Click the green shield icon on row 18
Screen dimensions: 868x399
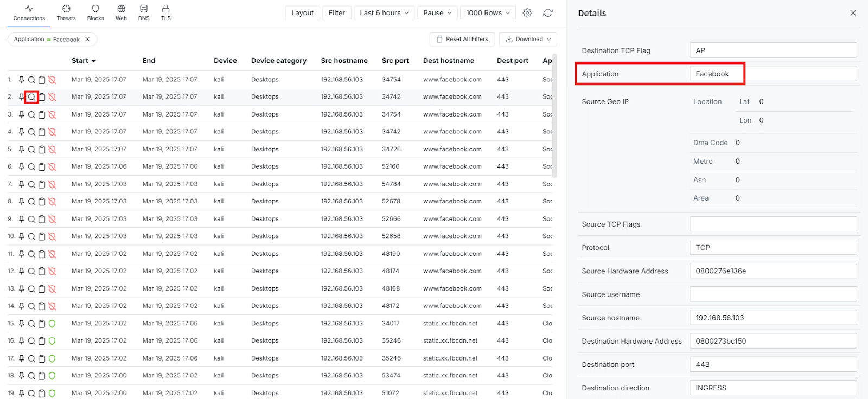(x=52, y=376)
